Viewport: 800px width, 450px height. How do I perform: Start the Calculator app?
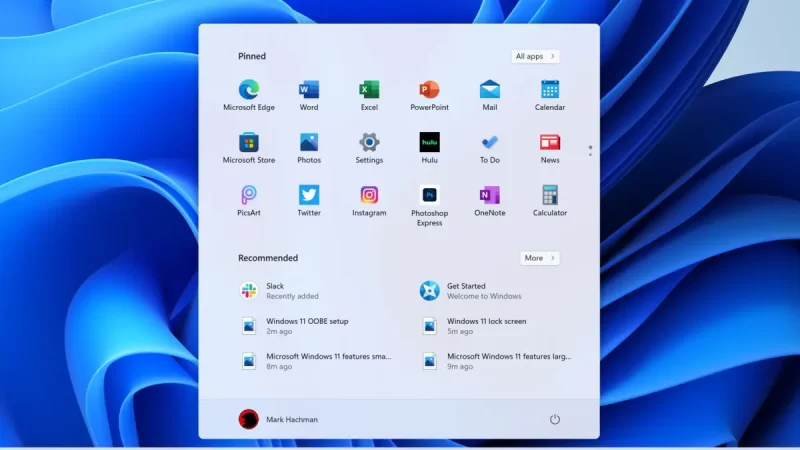click(550, 195)
